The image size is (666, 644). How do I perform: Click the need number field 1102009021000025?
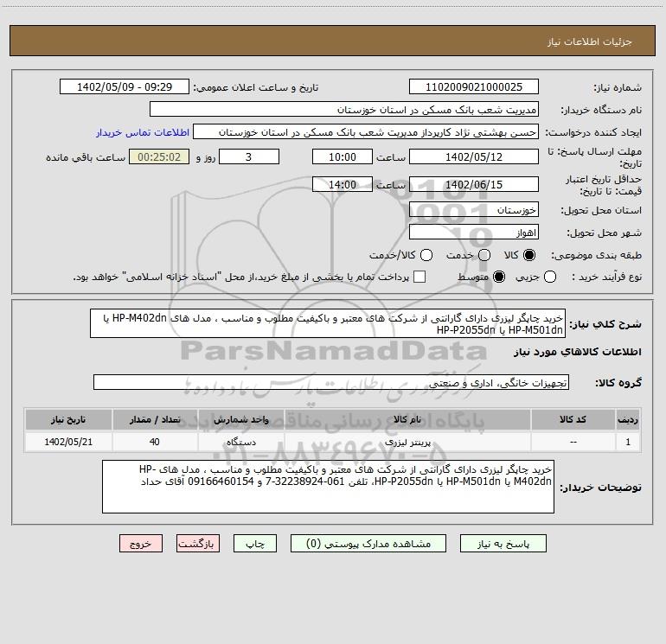point(474,87)
